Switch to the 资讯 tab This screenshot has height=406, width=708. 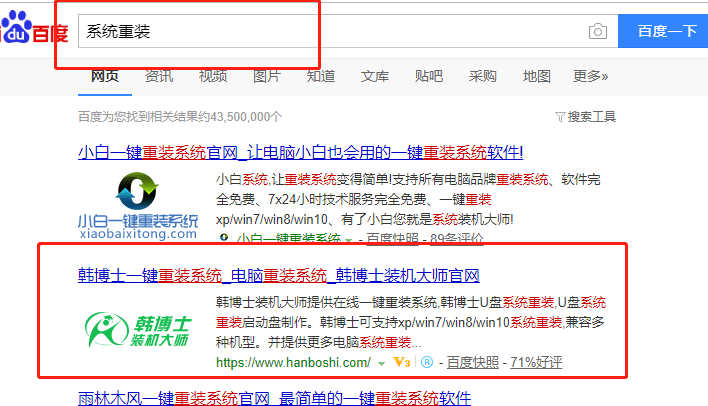pyautogui.click(x=158, y=76)
